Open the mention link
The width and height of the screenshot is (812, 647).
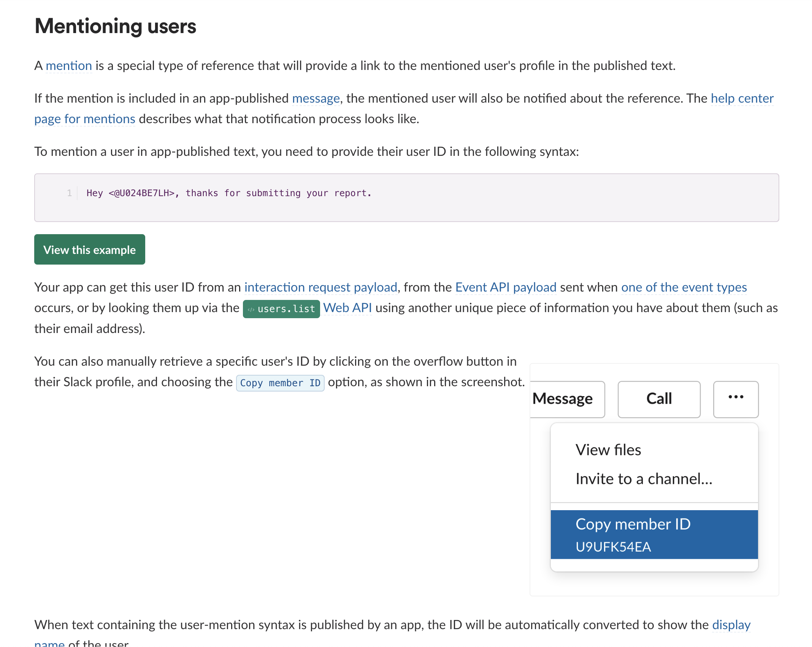(69, 66)
